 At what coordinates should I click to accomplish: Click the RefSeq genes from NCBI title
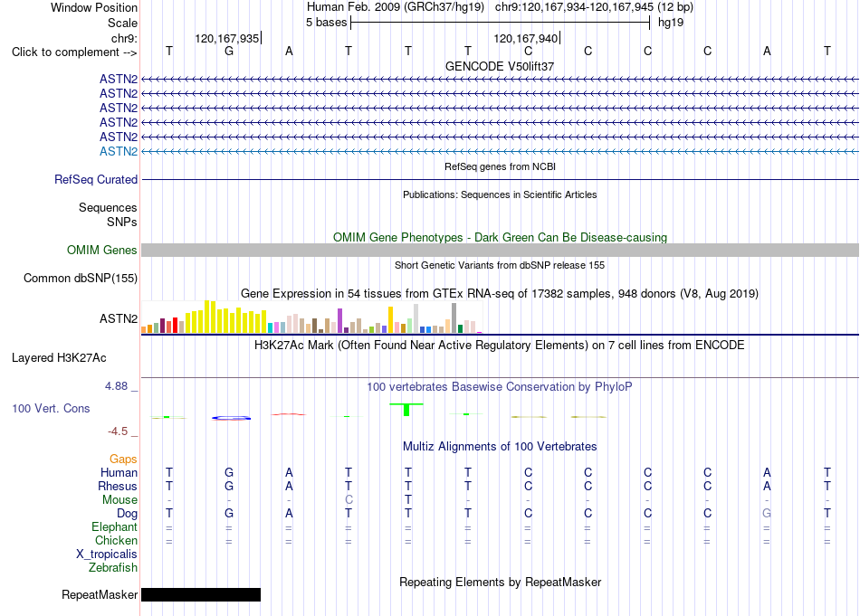click(500, 166)
